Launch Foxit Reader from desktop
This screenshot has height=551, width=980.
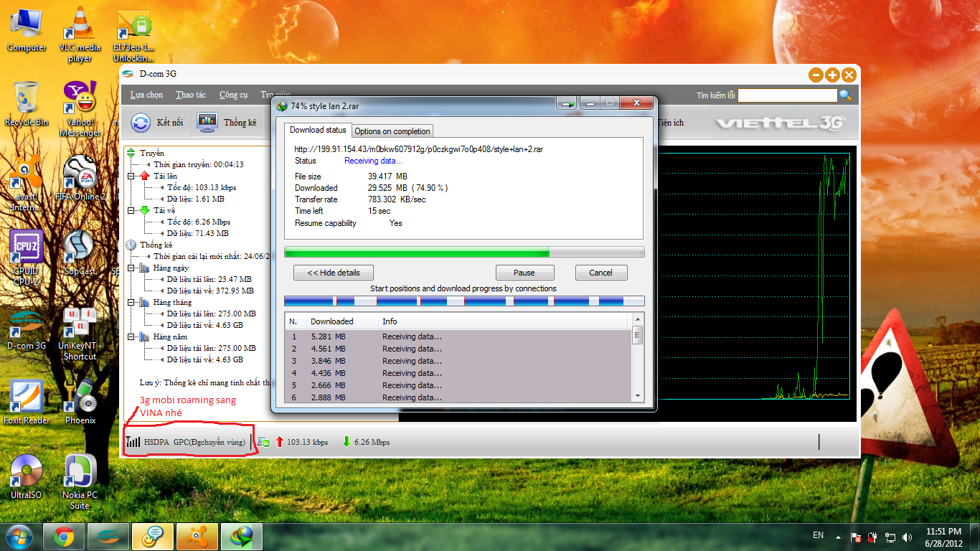26,397
